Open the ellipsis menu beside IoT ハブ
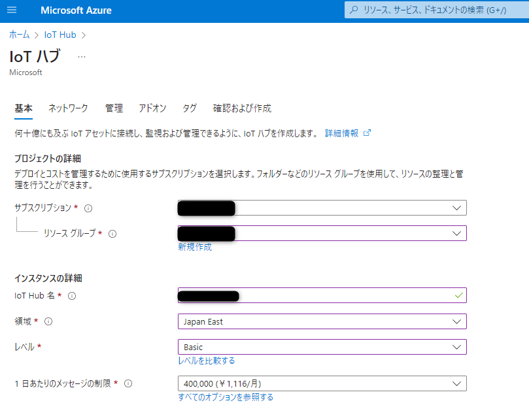 click(x=82, y=57)
